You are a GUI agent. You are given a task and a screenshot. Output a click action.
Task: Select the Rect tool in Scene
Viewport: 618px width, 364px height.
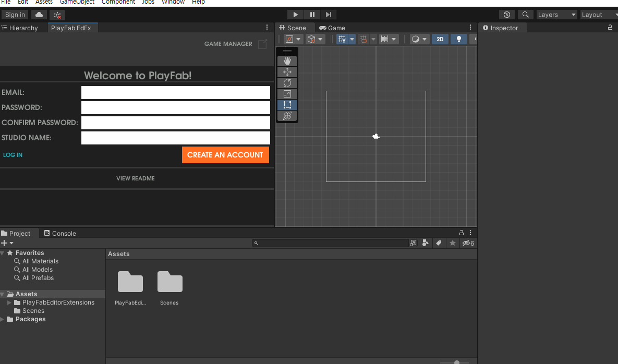[287, 105]
